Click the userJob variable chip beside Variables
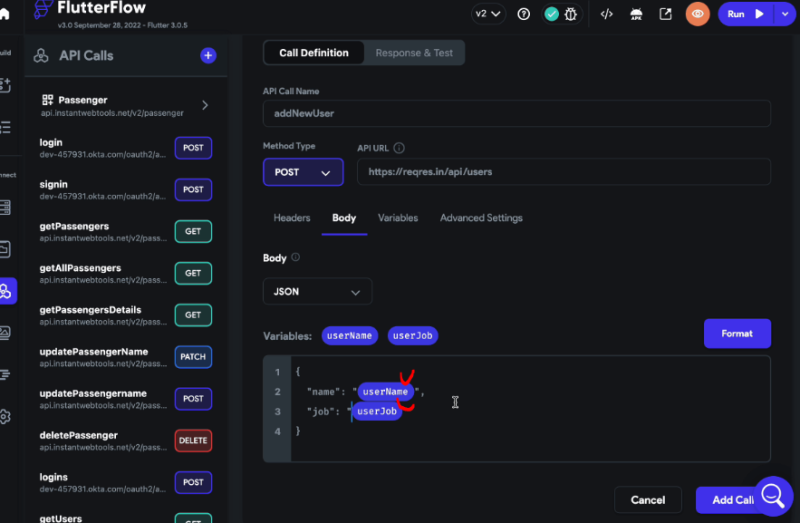The width and height of the screenshot is (800, 523). pyautogui.click(x=413, y=336)
